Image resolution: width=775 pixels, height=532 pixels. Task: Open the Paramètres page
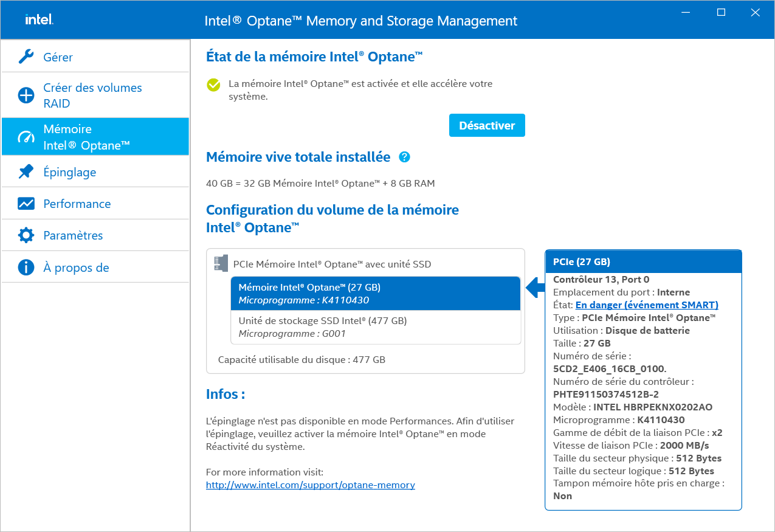click(73, 235)
